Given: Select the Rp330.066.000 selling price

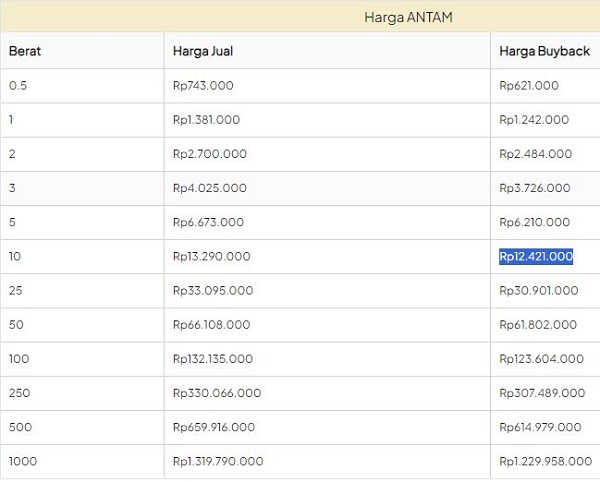Looking at the screenshot, I should coord(216,393).
